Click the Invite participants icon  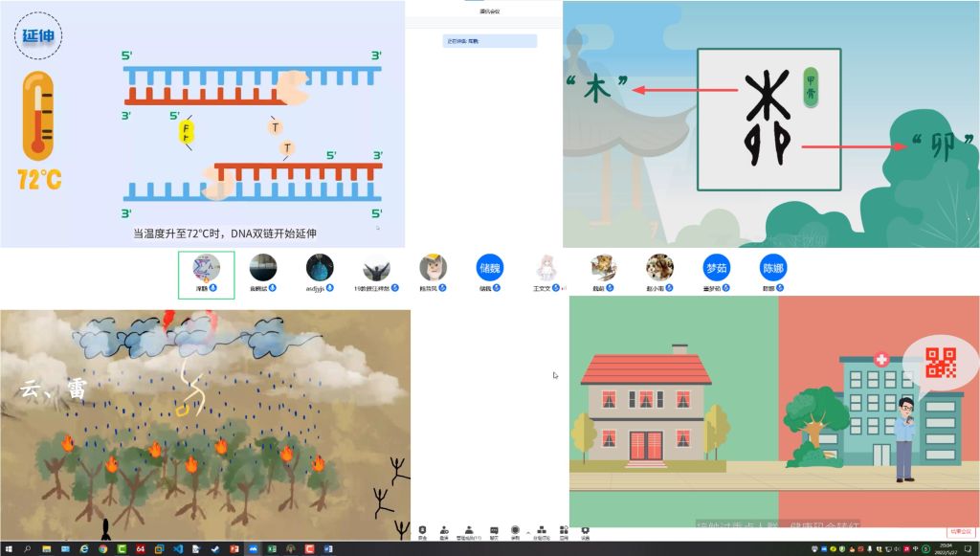[x=444, y=531]
